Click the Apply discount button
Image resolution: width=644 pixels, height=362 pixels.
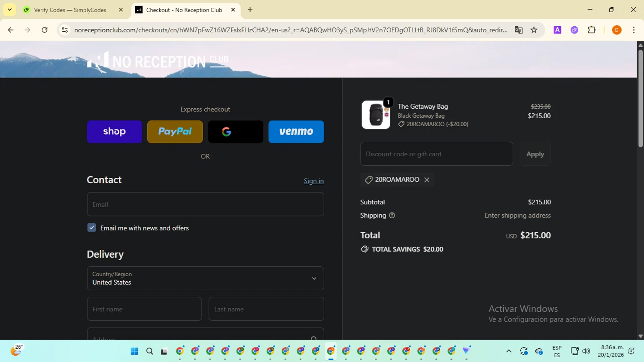(x=535, y=154)
